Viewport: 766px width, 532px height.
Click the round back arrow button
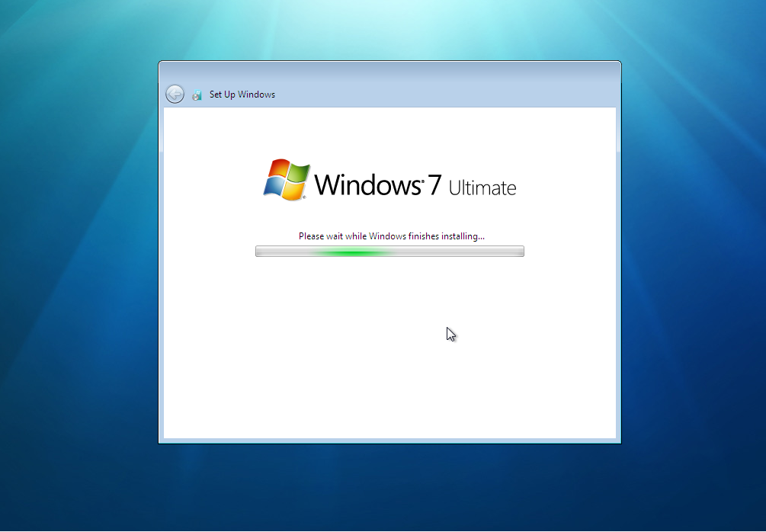[x=175, y=94]
